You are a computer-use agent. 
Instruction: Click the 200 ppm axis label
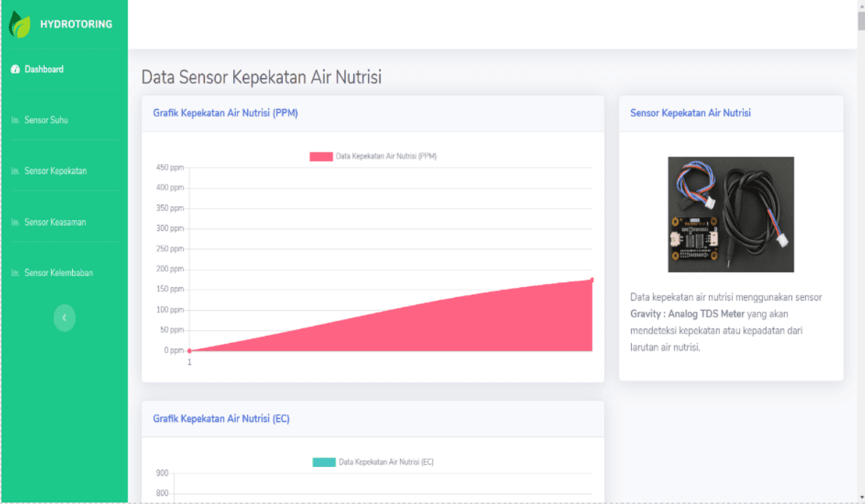pos(170,269)
